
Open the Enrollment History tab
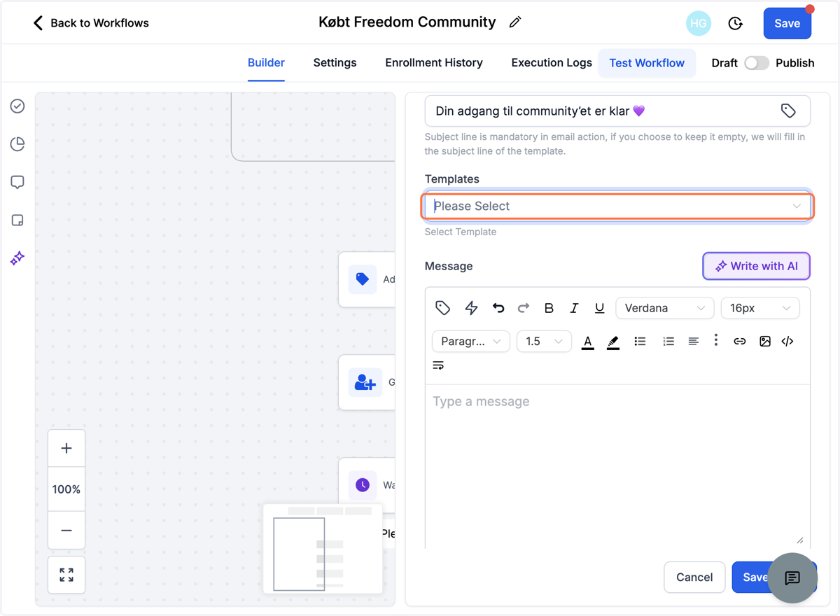click(434, 63)
